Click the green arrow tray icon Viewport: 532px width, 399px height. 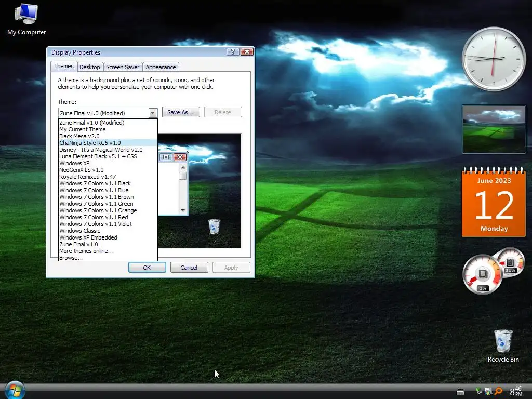478,391
